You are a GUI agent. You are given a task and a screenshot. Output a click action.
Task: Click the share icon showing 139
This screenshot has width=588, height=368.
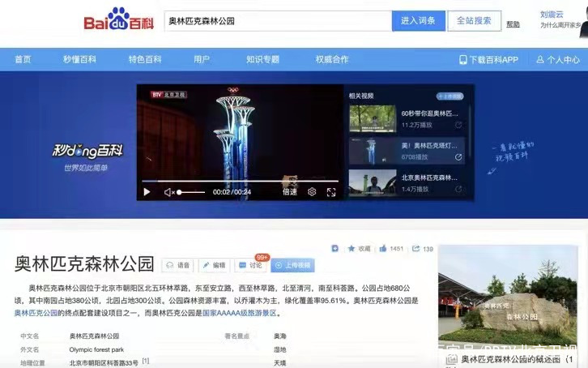(x=423, y=249)
